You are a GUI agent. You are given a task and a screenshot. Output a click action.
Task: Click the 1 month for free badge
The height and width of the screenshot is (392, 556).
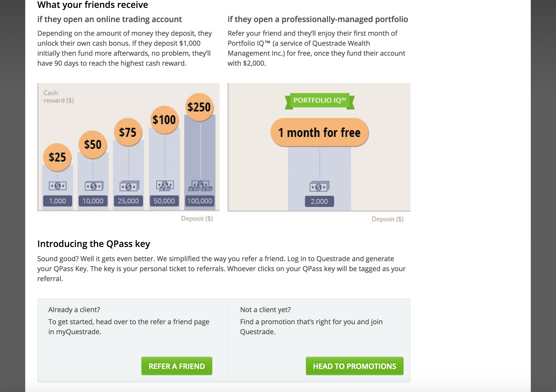point(320,132)
